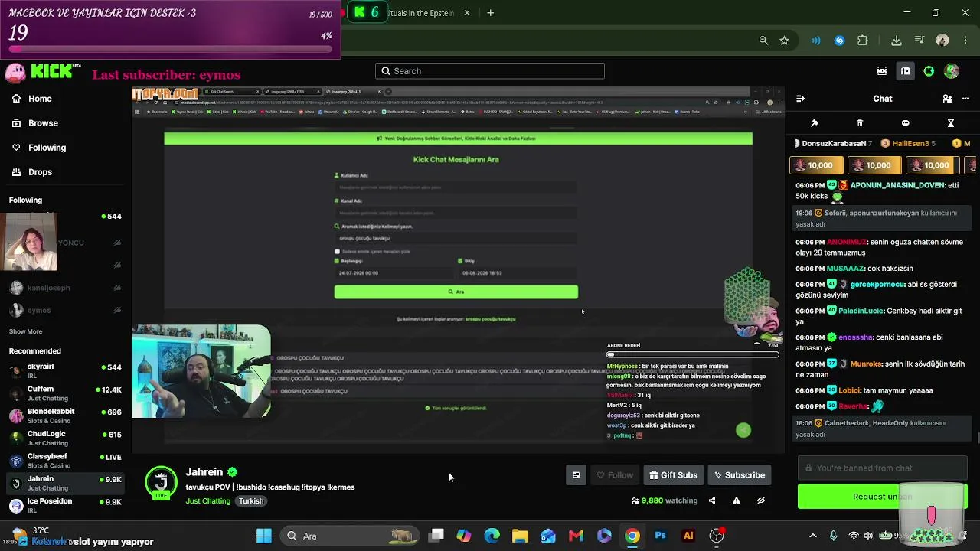
Task: Open APONUN_ANASINI_DOVEN's chat username
Action: click(898, 185)
